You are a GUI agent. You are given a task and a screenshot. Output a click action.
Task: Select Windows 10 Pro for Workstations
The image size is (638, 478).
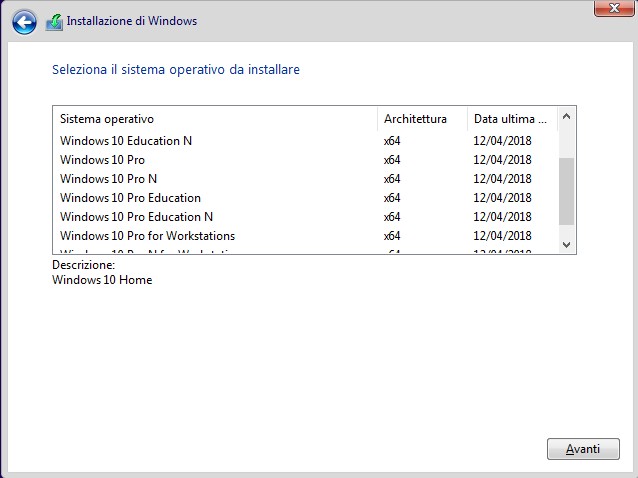pos(304,236)
